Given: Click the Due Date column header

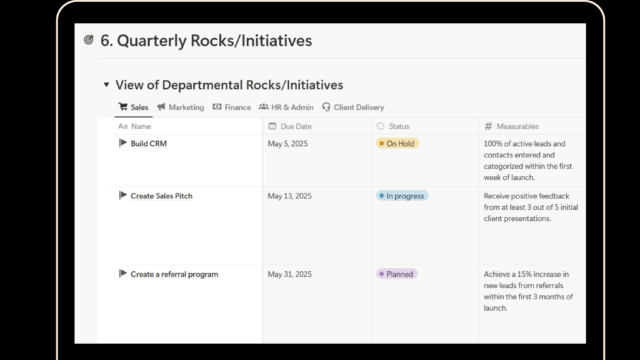Looking at the screenshot, I should pos(317,127).
